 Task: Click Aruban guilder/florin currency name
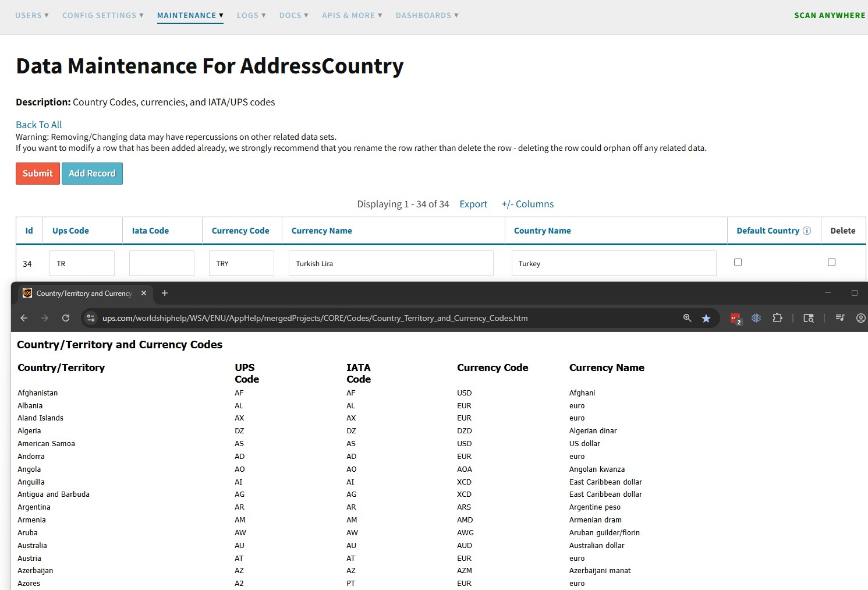pyautogui.click(x=604, y=533)
